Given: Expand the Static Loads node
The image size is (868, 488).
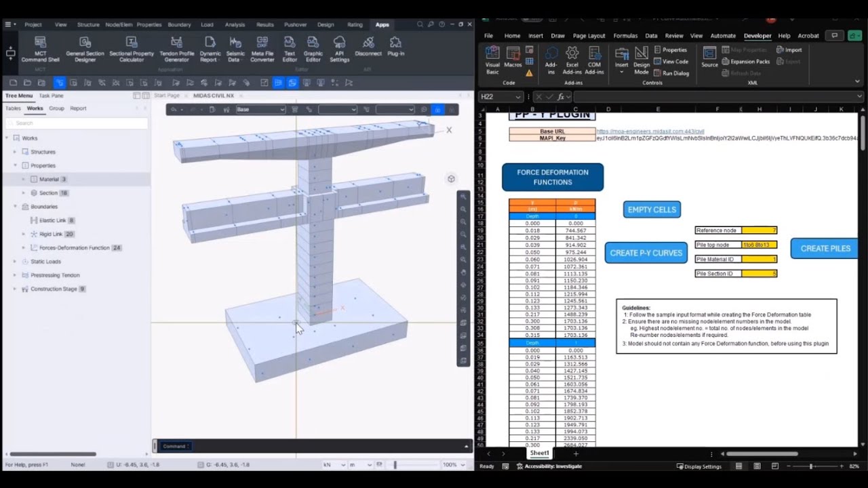Looking at the screenshot, I should click(x=15, y=262).
